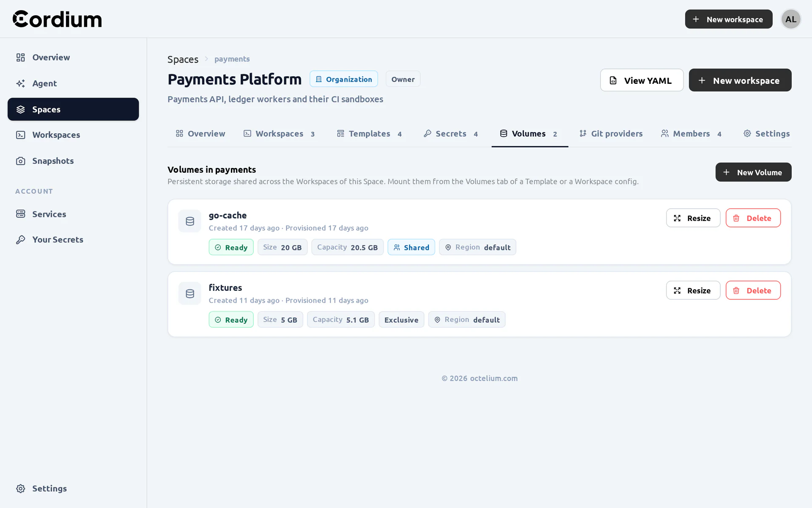Select the Services server icon
Viewport: 812px width, 508px height.
[x=20, y=214]
